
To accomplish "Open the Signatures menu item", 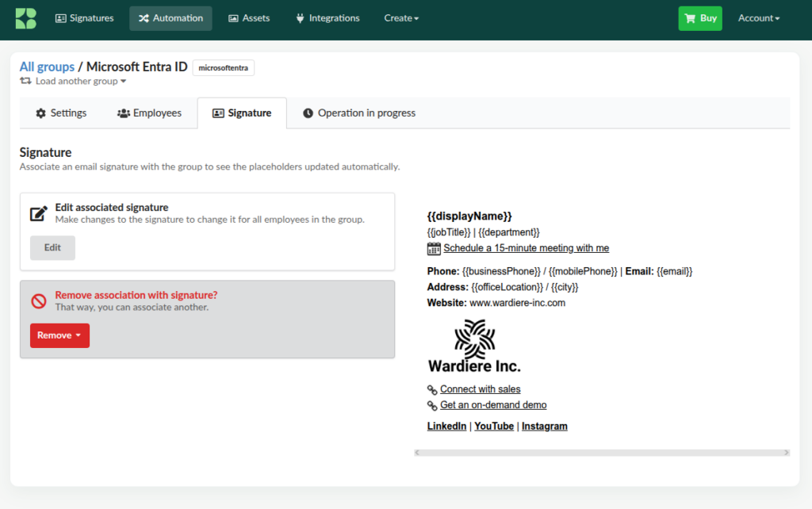I will click(x=84, y=18).
